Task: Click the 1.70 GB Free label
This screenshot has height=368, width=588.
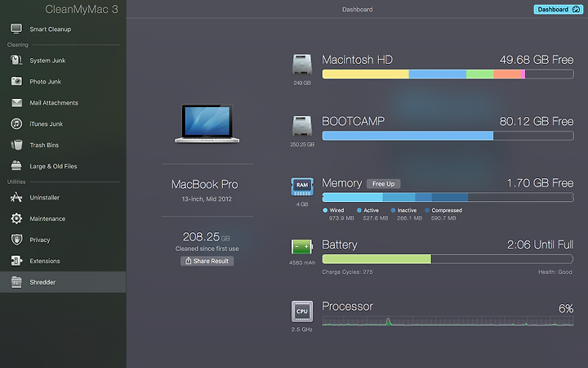Action: click(x=540, y=183)
